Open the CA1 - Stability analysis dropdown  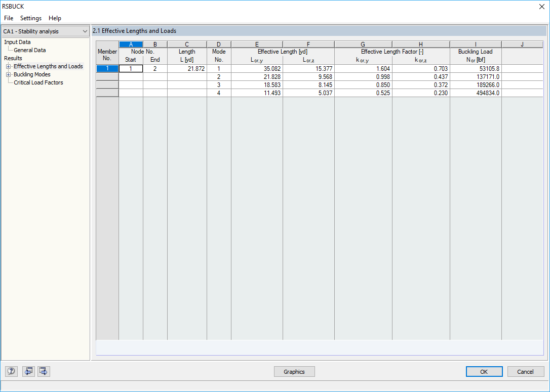[x=45, y=31]
